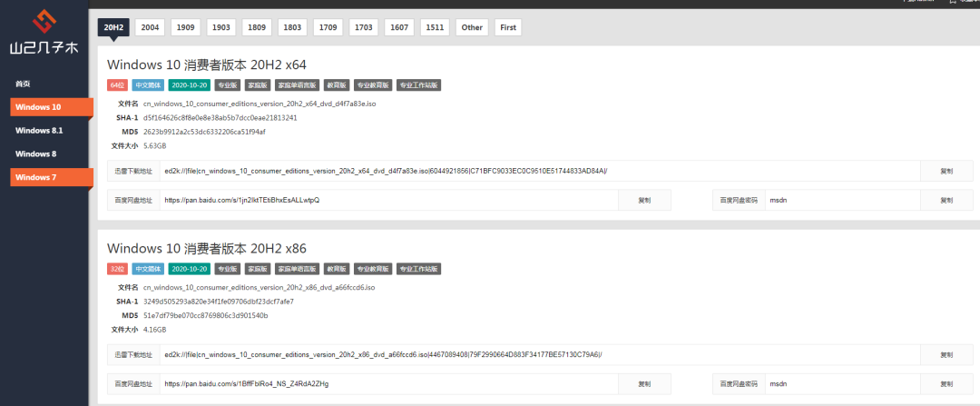The height and width of the screenshot is (406, 980).
Task: Click the red 64位 tag
Action: [x=117, y=85]
